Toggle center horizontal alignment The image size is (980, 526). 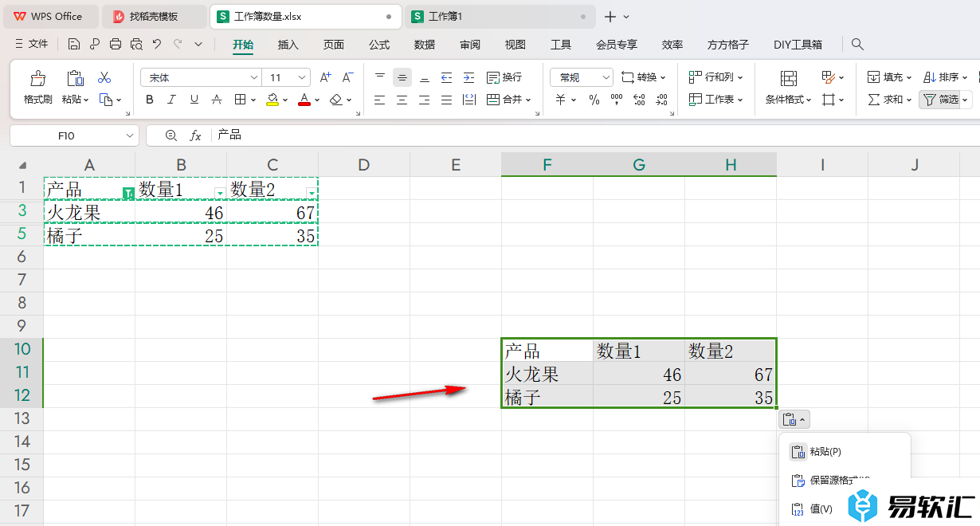click(402, 100)
